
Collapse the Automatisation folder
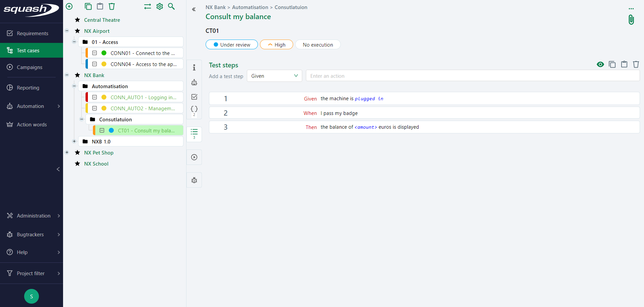(x=74, y=86)
